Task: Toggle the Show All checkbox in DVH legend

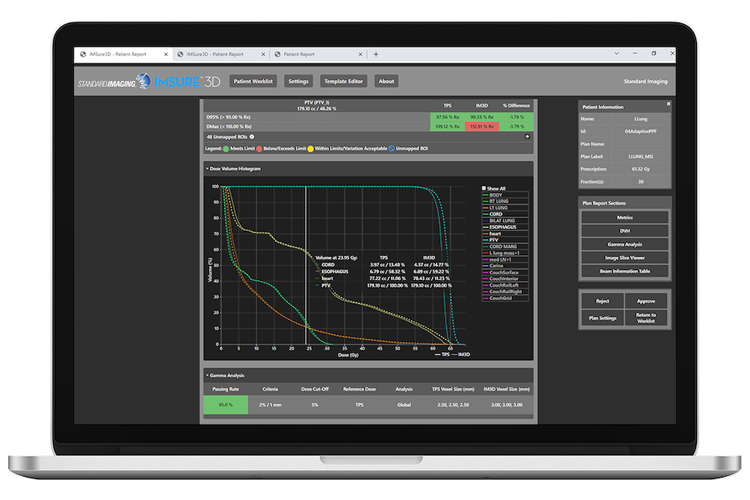Action: 484,189
